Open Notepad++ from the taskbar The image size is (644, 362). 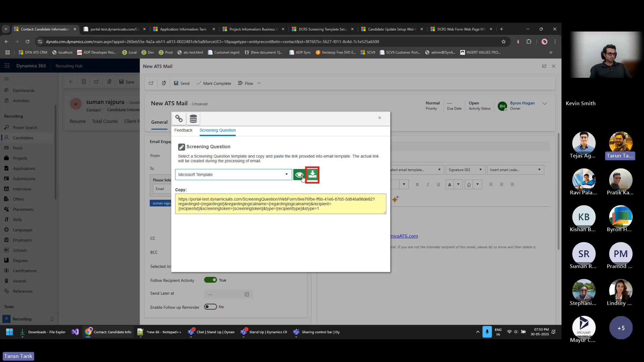159,332
